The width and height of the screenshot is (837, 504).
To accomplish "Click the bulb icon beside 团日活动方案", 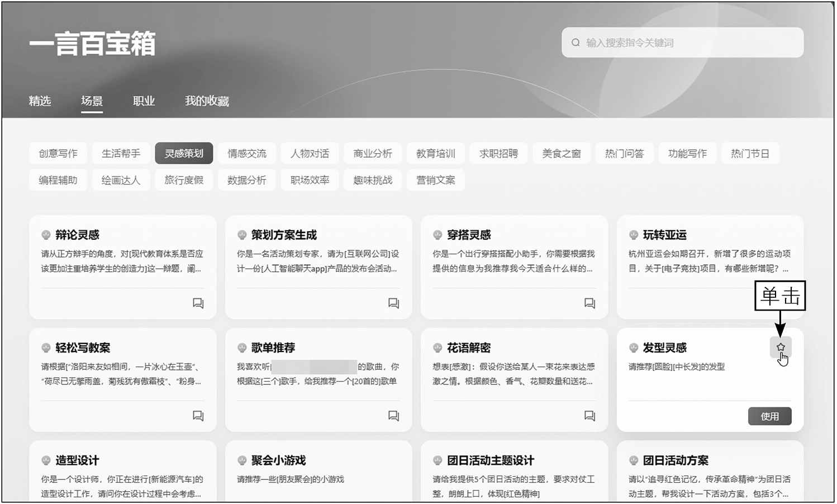I will click(x=634, y=460).
